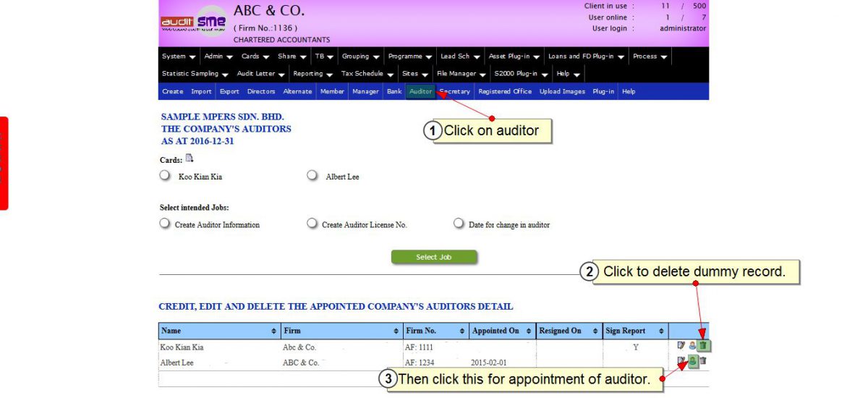868x398 pixels.
Task: Open the System dropdown menu
Action: point(179,56)
